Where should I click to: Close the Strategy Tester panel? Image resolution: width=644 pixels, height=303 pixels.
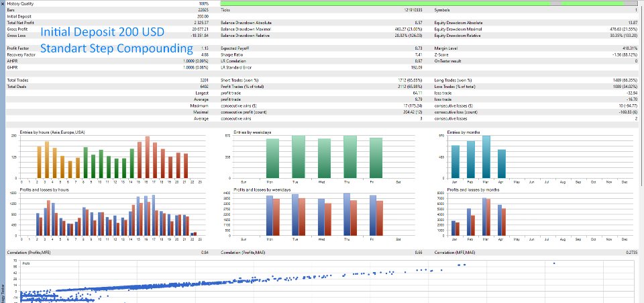(3, 3)
